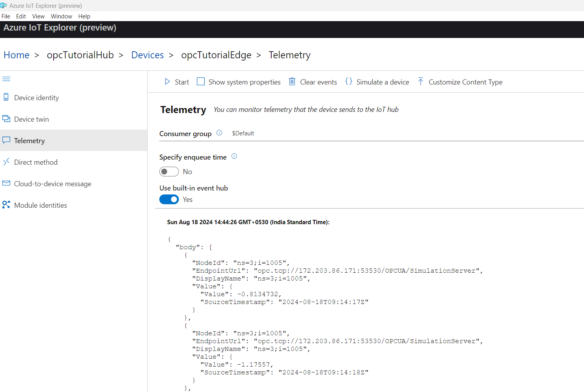Open Direct method label in sidebar

tap(36, 162)
